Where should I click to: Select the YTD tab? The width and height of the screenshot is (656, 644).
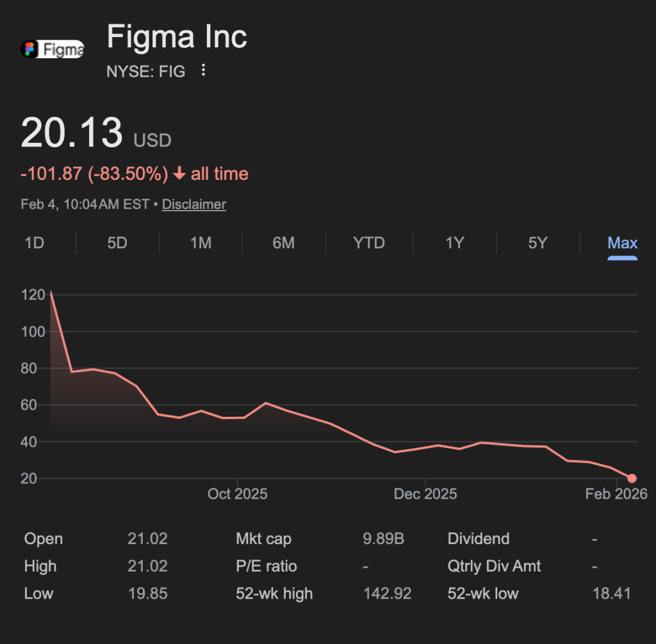369,243
